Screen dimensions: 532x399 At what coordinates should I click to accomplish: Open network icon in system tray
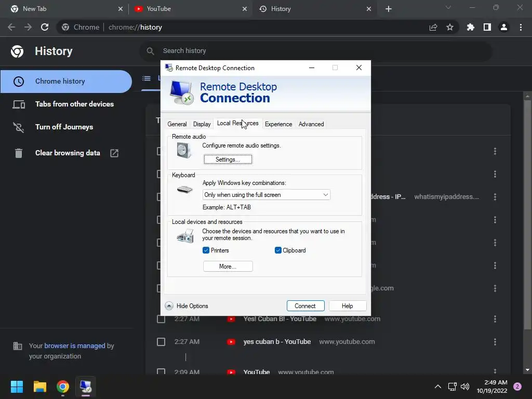pyautogui.click(x=452, y=387)
